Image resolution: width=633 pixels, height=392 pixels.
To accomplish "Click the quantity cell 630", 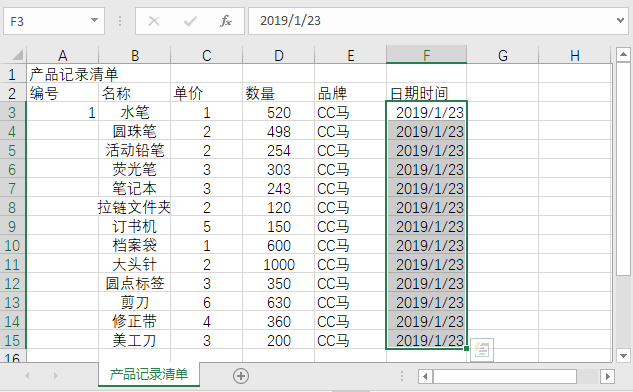I will (x=279, y=302).
